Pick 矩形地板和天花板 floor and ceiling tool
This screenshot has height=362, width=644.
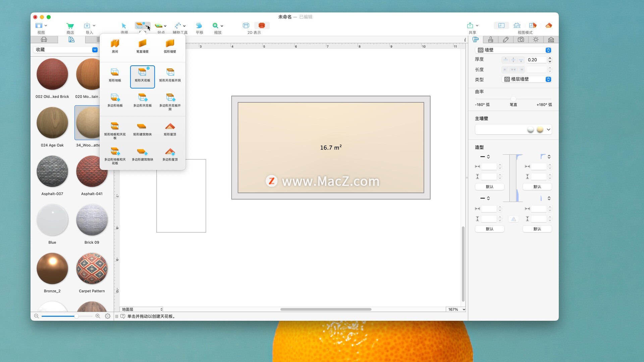(x=115, y=130)
